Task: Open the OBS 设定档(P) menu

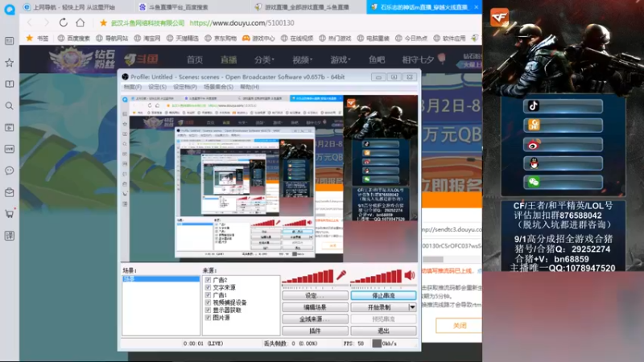Action: point(185,87)
